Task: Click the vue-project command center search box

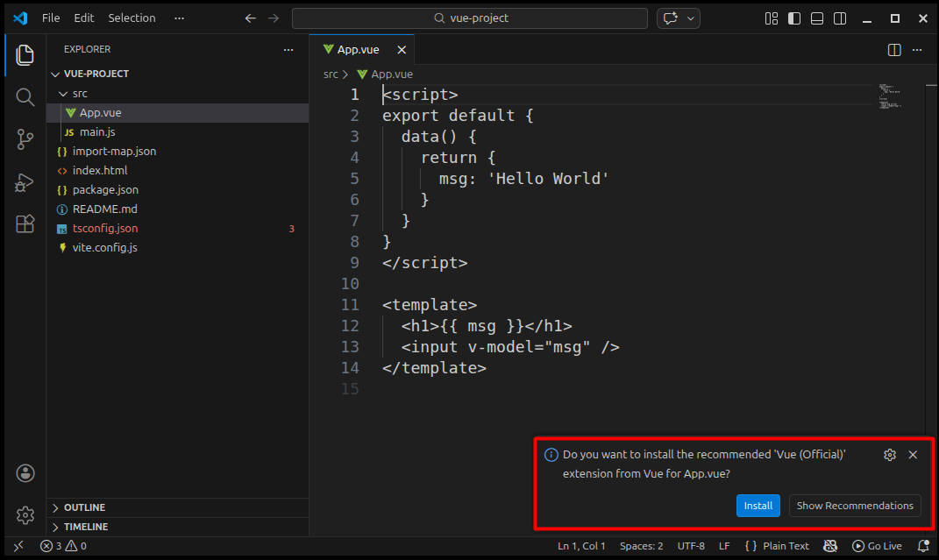Action: pyautogui.click(x=470, y=18)
